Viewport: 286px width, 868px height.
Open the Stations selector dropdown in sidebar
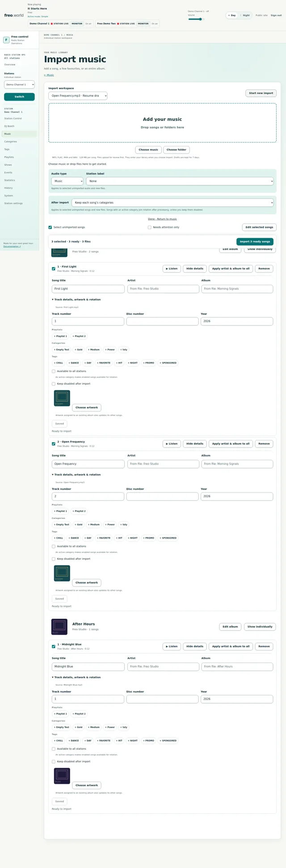[19, 85]
